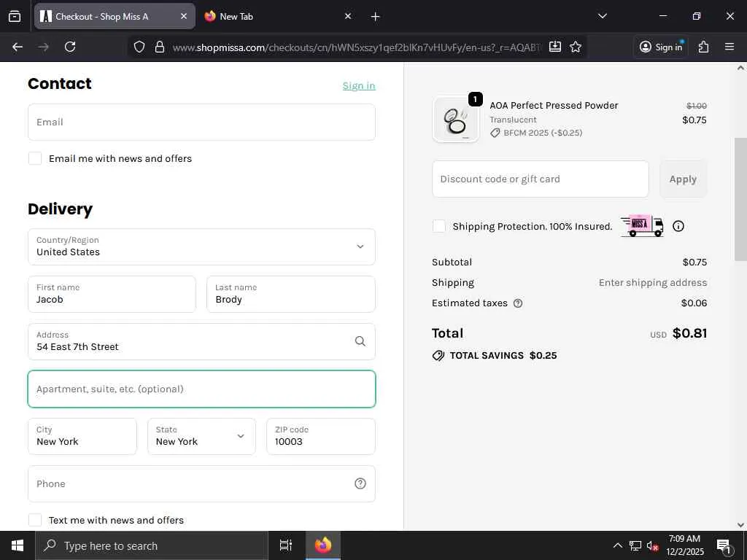The height and width of the screenshot is (560, 747).
Task: Click scrollbar up arrow
Action: pos(740,68)
